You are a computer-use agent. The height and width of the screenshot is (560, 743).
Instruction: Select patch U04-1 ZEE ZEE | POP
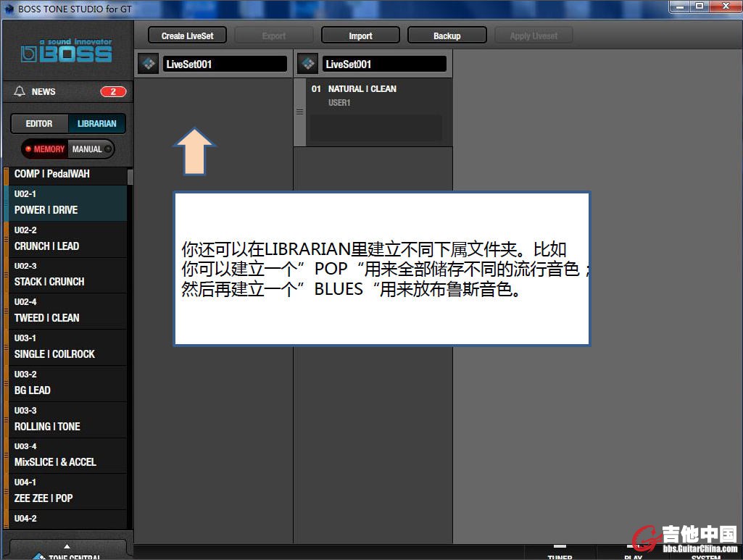pyautogui.click(x=65, y=493)
